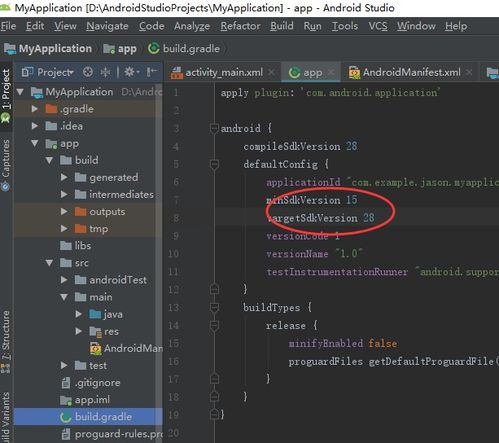Fold the buildTypes block at line 13
499x443 pixels.
click(214, 307)
